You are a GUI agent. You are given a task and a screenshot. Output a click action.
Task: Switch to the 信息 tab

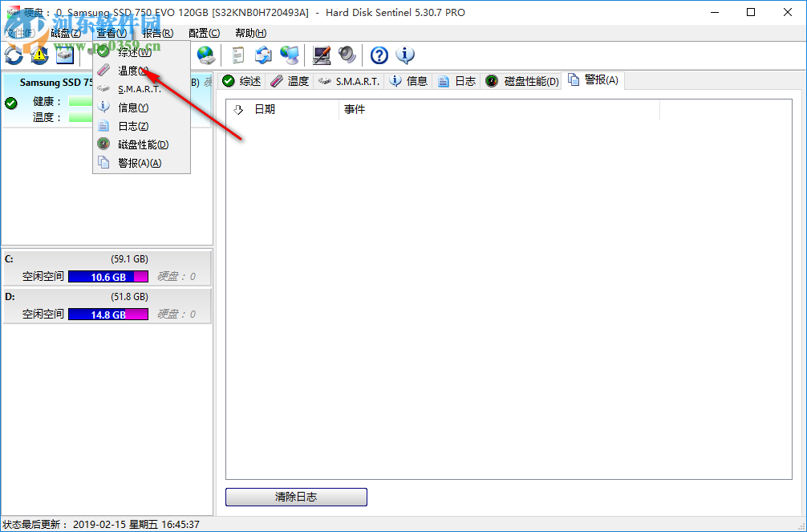(408, 81)
